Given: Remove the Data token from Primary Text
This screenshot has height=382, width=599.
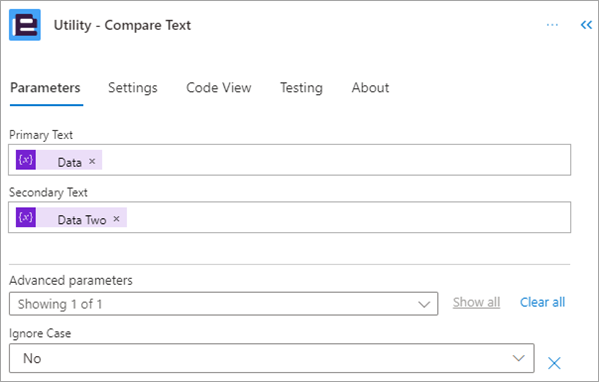Looking at the screenshot, I should (x=92, y=161).
